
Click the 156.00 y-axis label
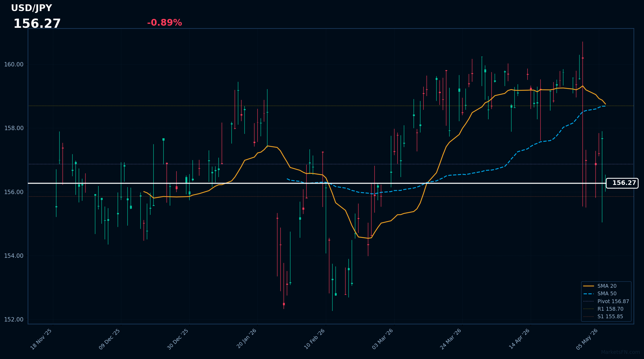coord(14,192)
